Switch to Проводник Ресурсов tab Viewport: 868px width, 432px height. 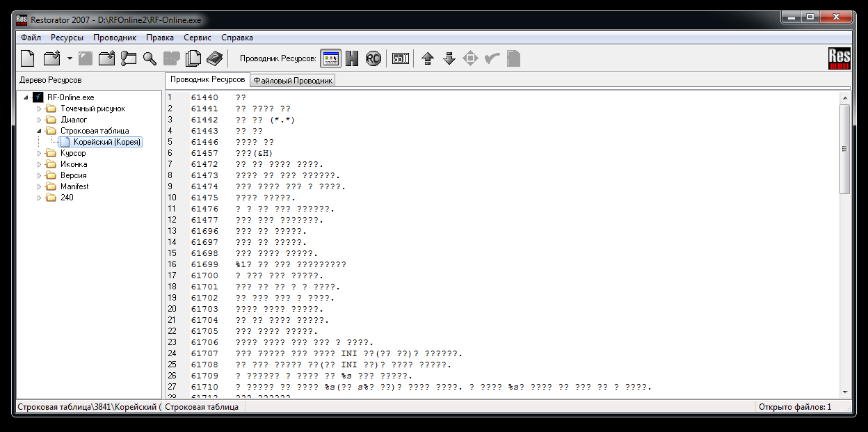(207, 80)
